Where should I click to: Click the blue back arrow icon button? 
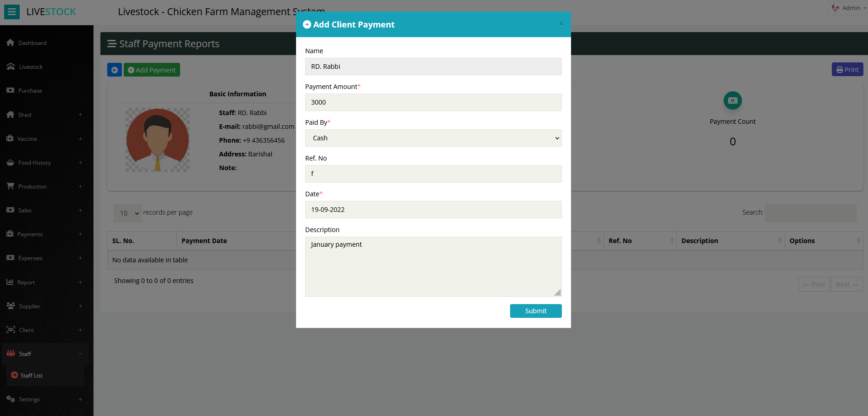click(x=115, y=70)
